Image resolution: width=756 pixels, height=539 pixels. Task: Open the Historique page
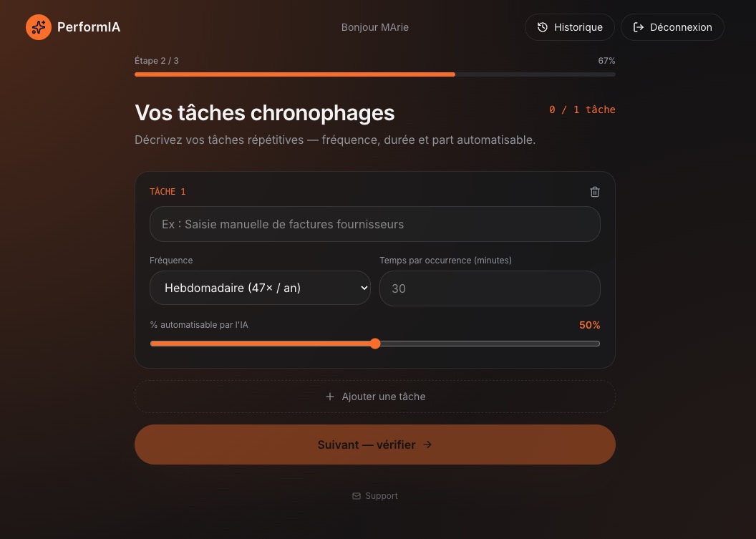tap(569, 27)
